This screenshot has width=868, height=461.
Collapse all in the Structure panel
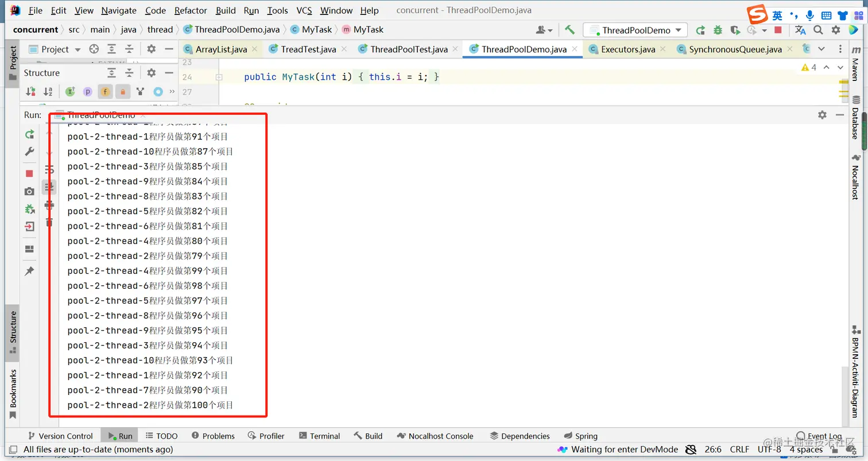tap(129, 73)
